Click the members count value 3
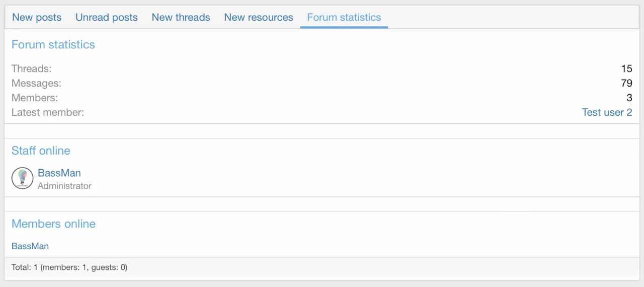This screenshot has width=644, height=287. tap(629, 98)
